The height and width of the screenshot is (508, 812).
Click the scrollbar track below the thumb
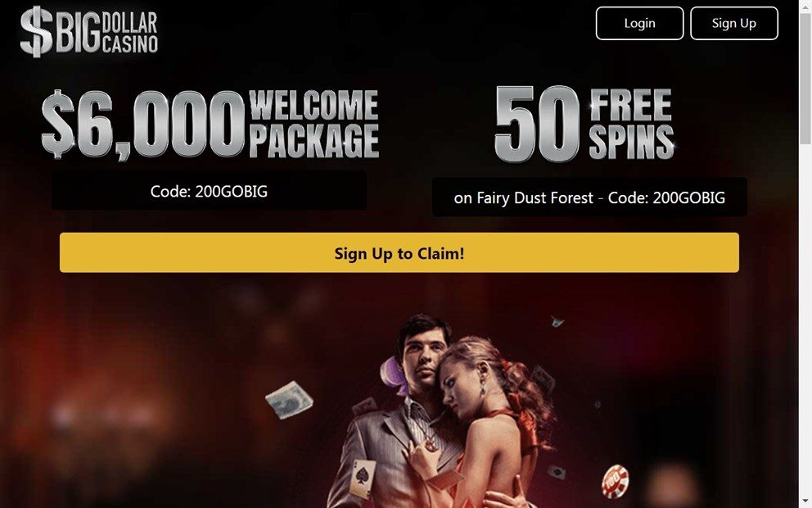(x=805, y=321)
